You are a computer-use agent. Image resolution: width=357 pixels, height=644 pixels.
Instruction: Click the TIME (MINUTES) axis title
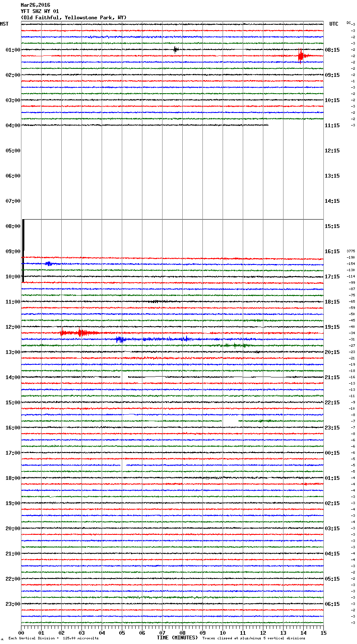177,638
